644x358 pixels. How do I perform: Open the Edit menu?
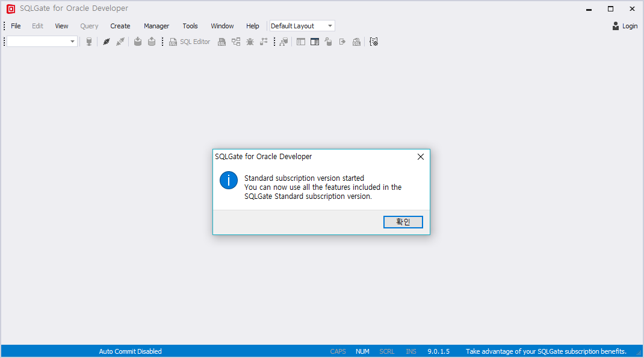click(x=37, y=26)
